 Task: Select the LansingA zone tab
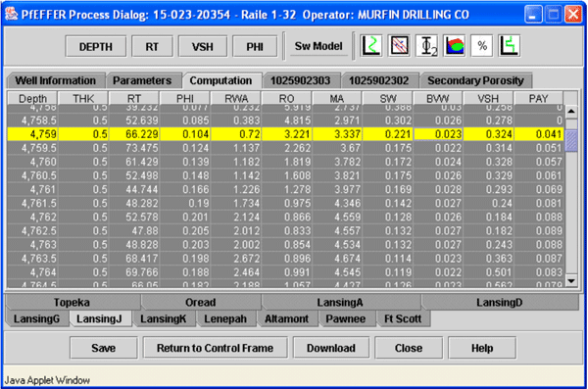[340, 303]
